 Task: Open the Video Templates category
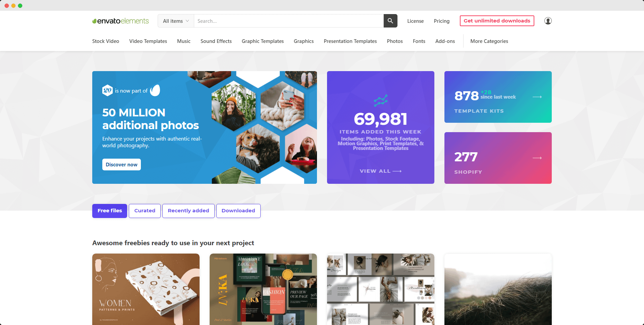(x=148, y=41)
